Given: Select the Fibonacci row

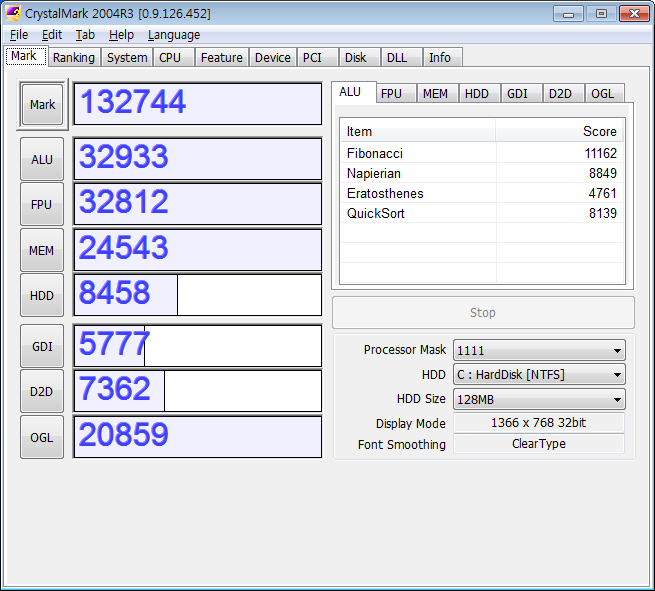Looking at the screenshot, I should (x=482, y=153).
